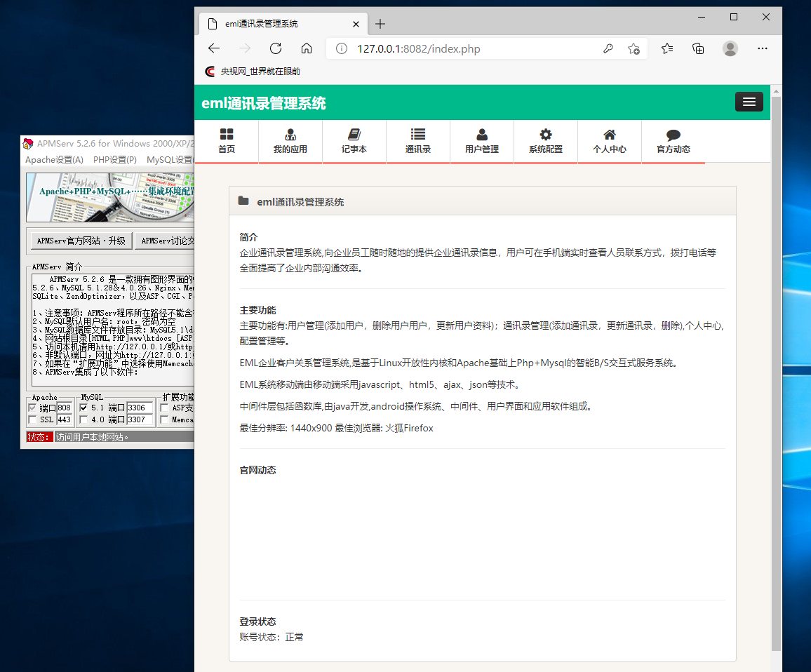Screen dimensions: 811x672
Task: Enable Memcache checkbox in APMServ
Action: (x=164, y=419)
